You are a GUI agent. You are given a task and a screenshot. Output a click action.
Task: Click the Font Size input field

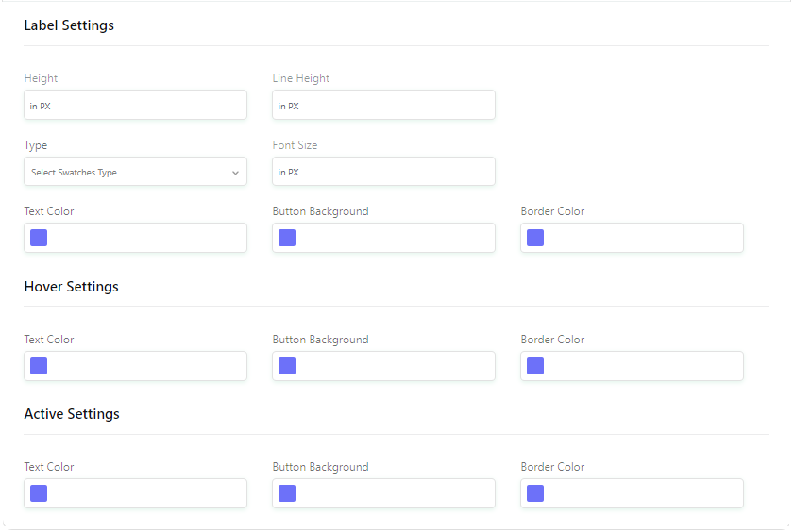(383, 172)
